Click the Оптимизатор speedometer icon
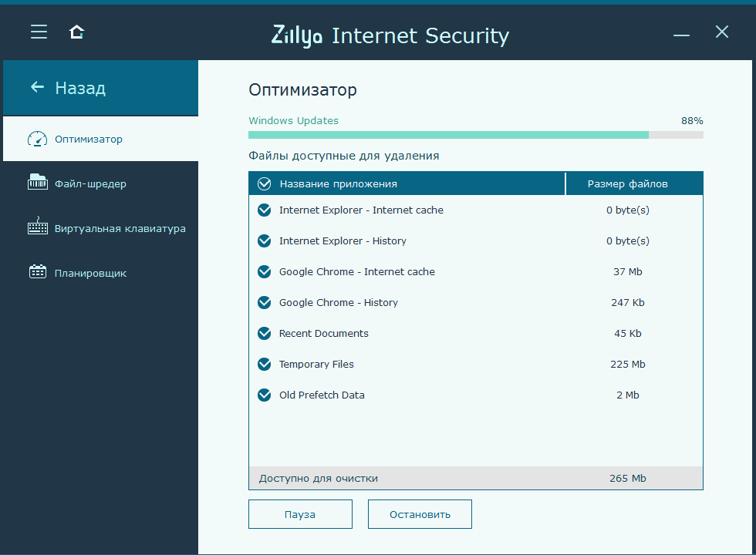Viewport: 756px width, 555px height. pos(37,139)
